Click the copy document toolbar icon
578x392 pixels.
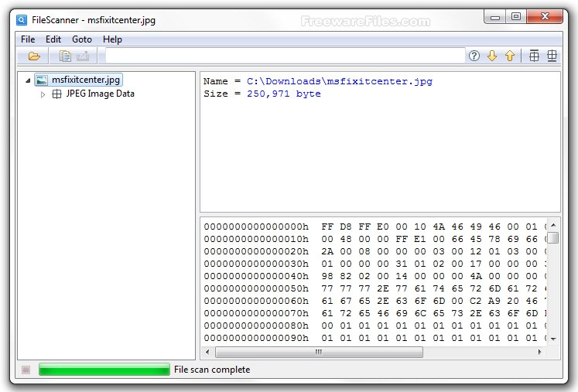pos(65,56)
